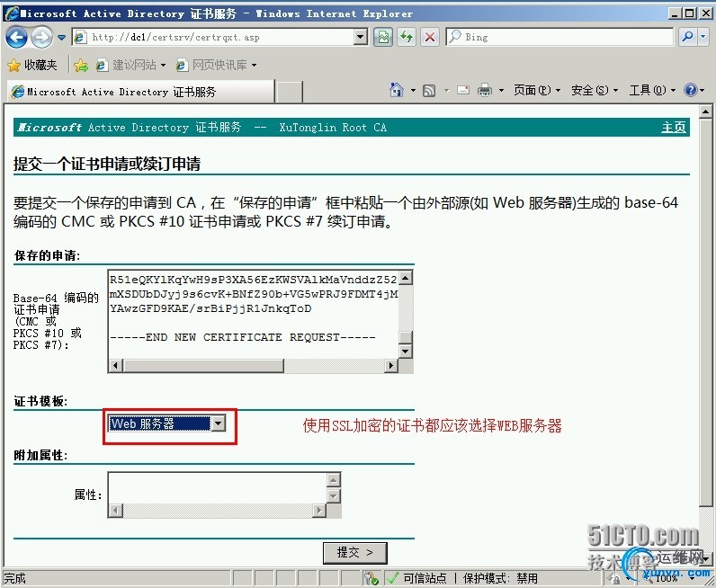Image resolution: width=716 pixels, height=588 pixels.
Task: Open the 安全(S) menu
Action: coord(594,91)
